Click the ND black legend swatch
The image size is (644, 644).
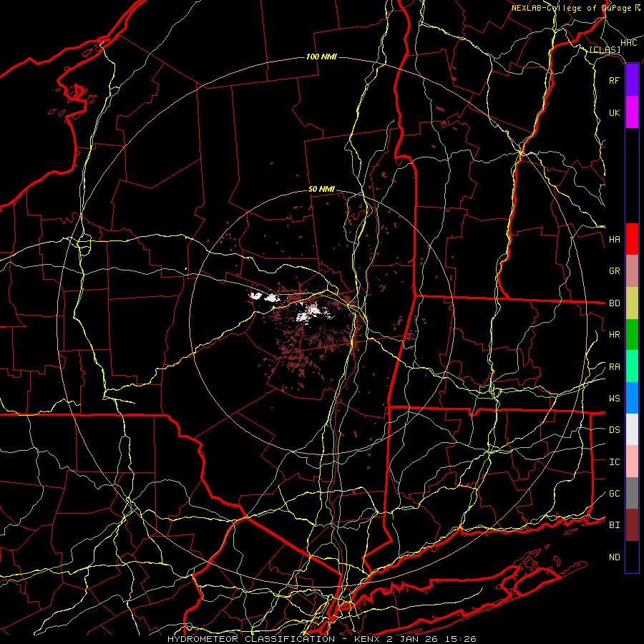[x=632, y=557]
